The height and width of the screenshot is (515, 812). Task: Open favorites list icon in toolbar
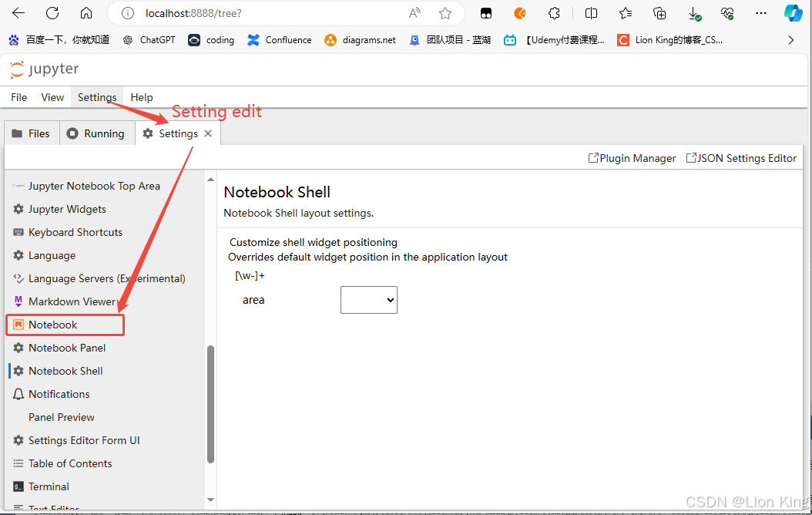(x=625, y=13)
